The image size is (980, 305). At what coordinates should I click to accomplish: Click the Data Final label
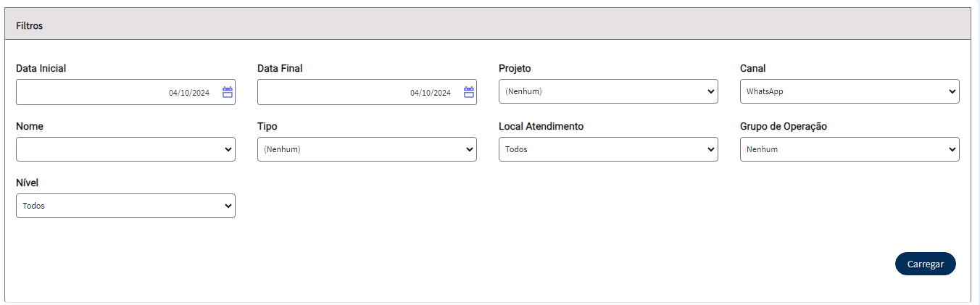(280, 68)
